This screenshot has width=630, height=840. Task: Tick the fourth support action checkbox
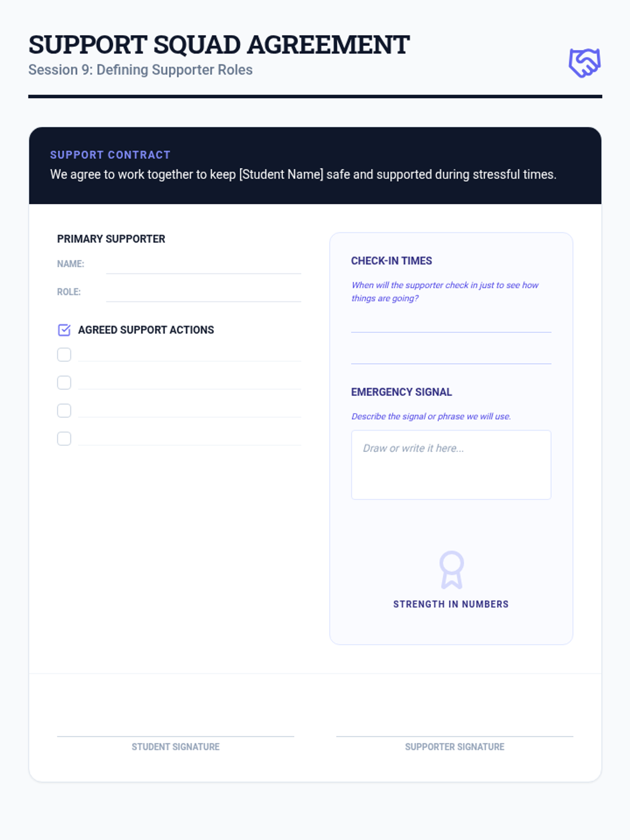coord(64,438)
